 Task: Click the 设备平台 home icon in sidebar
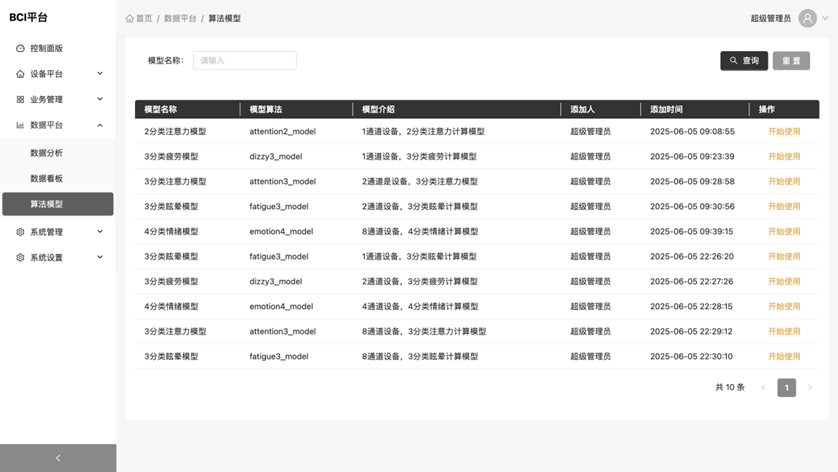(x=20, y=74)
